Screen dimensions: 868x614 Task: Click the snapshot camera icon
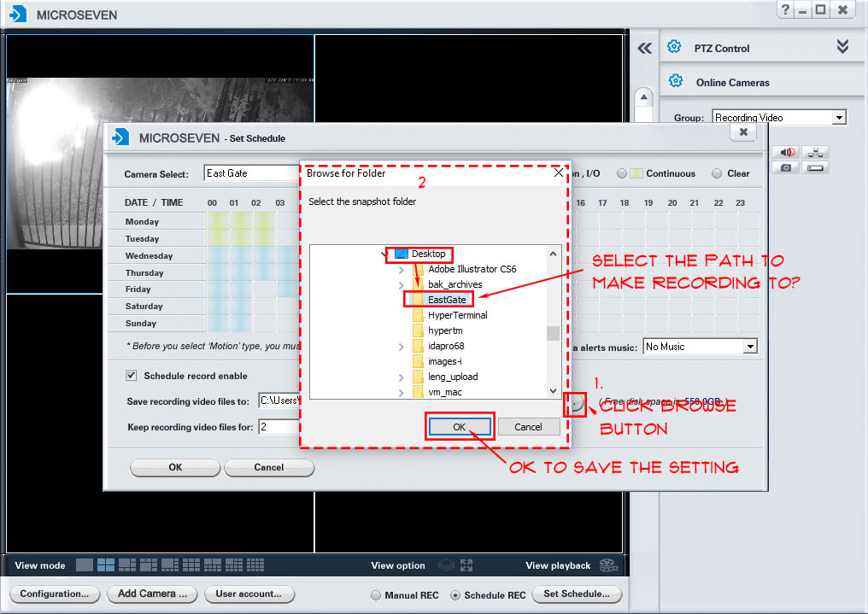787,167
